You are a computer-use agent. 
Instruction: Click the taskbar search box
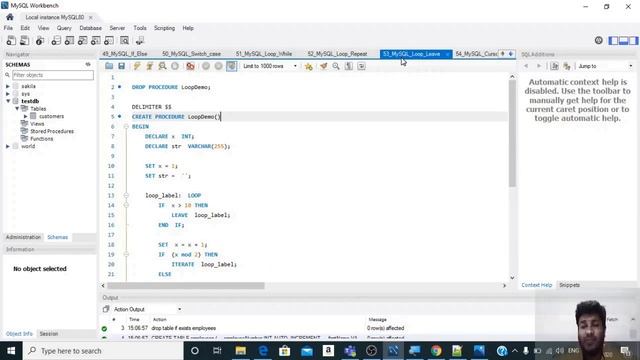[x=103, y=351]
